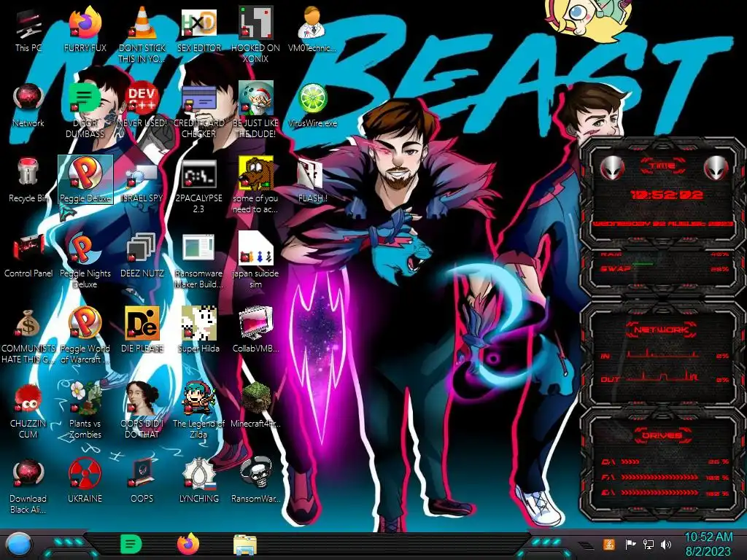Select the Peggle Deluxe shortcut

click(x=85, y=180)
